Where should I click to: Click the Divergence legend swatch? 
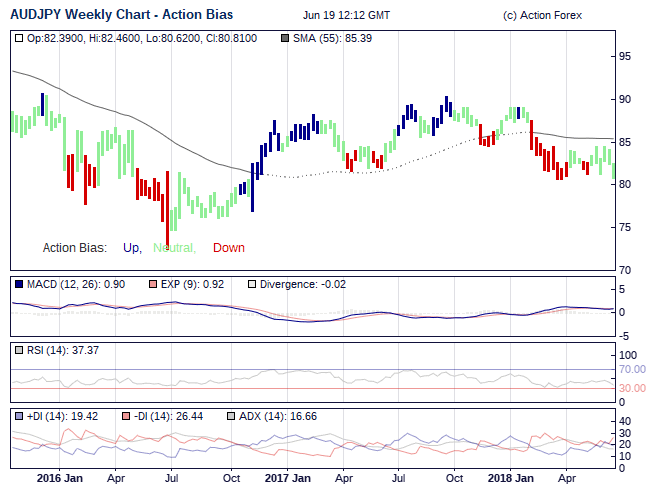click(252, 285)
